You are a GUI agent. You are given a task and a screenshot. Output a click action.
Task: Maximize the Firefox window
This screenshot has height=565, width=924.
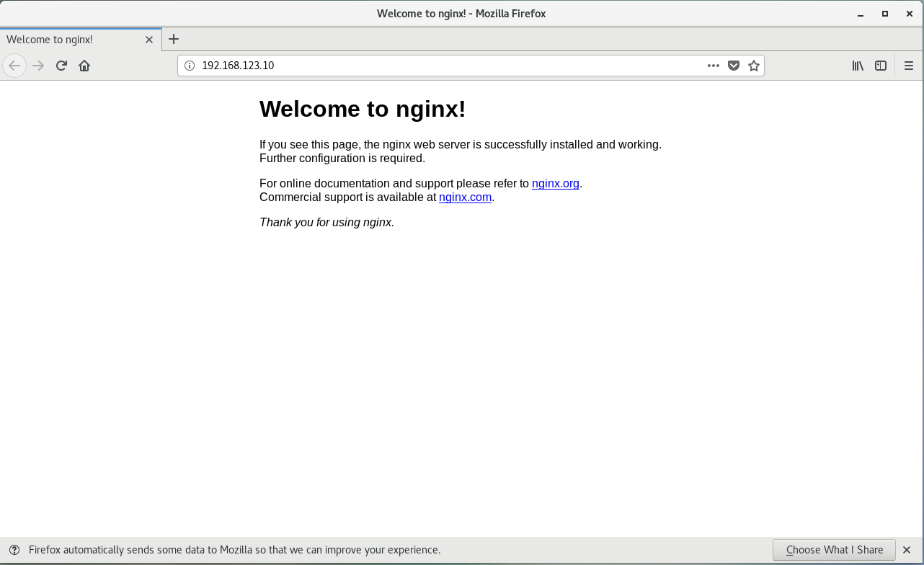(885, 14)
